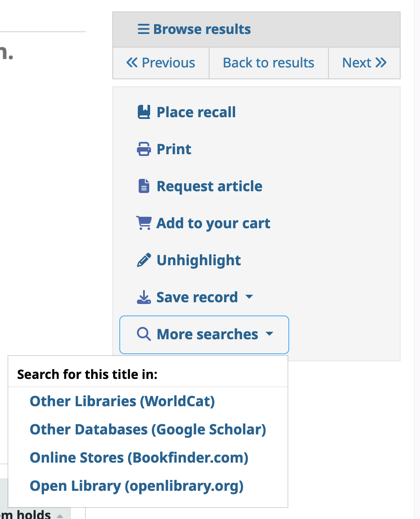Viewport: 420px width, 519px height.
Task: Click Back to results
Action: 269,63
